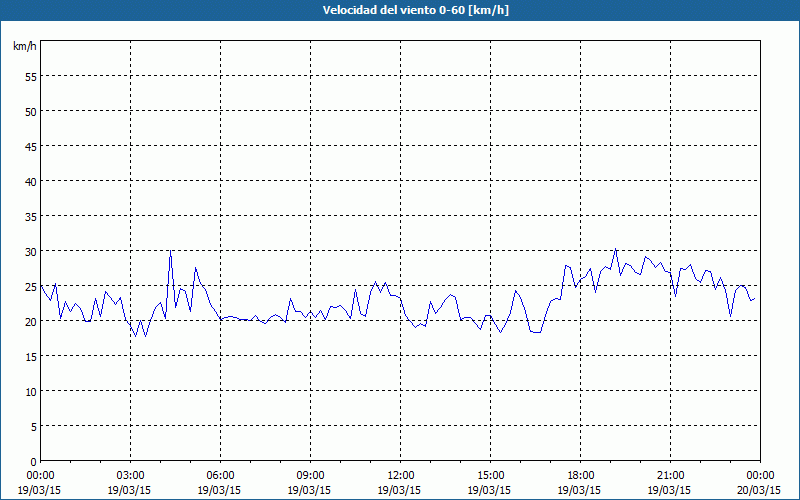Screen dimensions: 800x500
Task: Select the 0 value on y-axis
Action: (34, 462)
